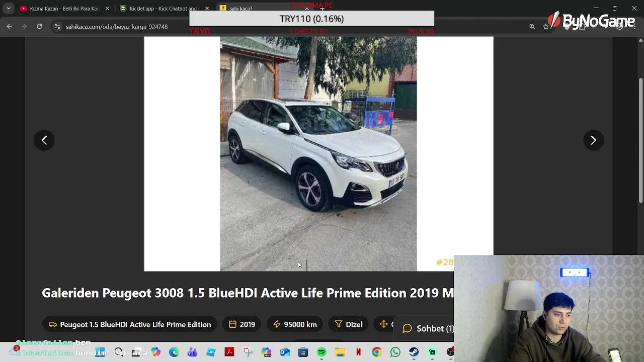
Task: Open Microsoft 365 app from taskbar
Action: (266, 352)
